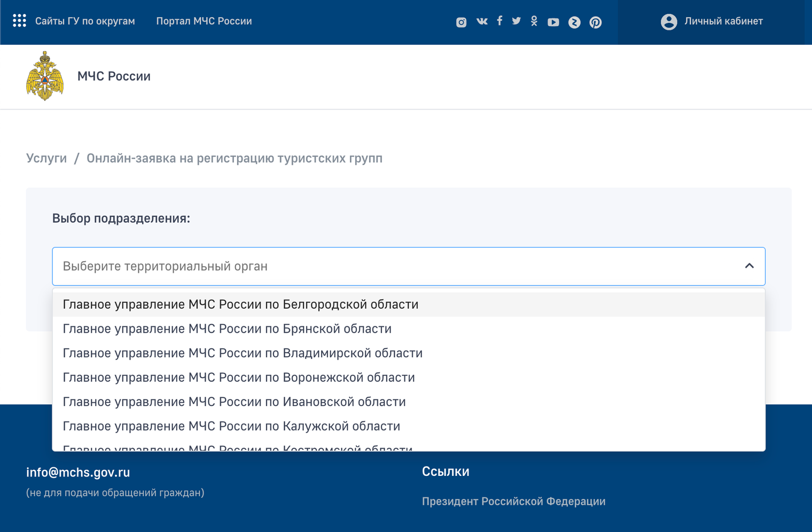Open the VK social icon

click(482, 21)
